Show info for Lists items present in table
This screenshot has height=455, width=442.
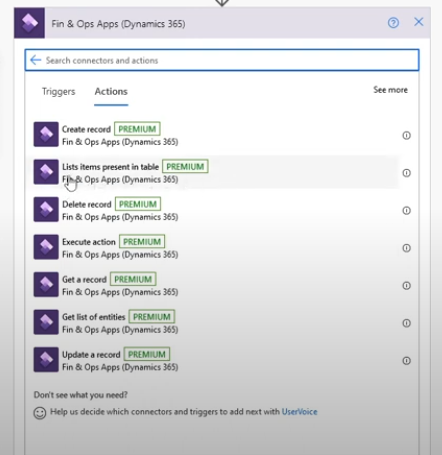tap(406, 173)
